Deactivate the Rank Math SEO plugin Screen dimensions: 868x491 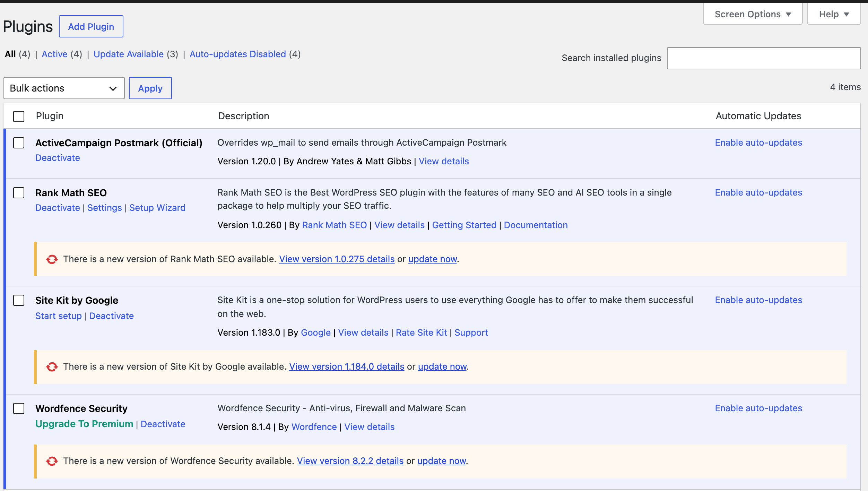tap(58, 208)
